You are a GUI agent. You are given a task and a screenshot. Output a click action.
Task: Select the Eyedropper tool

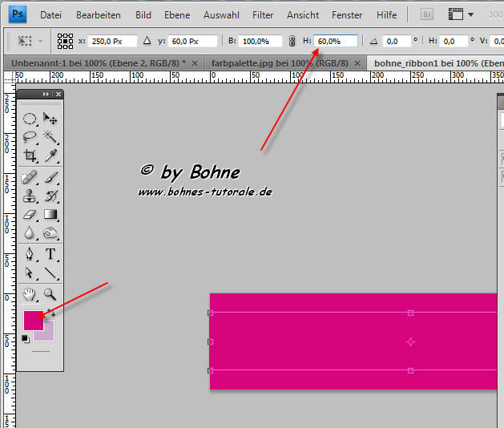[50, 156]
